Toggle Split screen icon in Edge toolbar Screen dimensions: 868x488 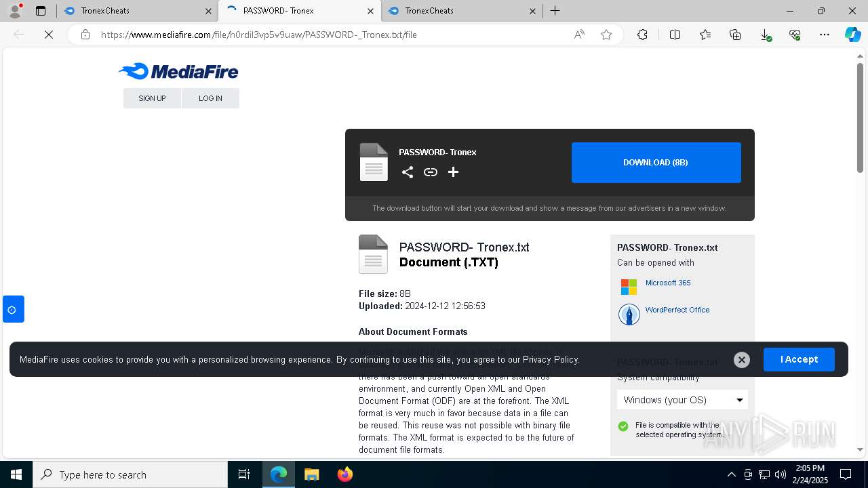[x=675, y=35]
